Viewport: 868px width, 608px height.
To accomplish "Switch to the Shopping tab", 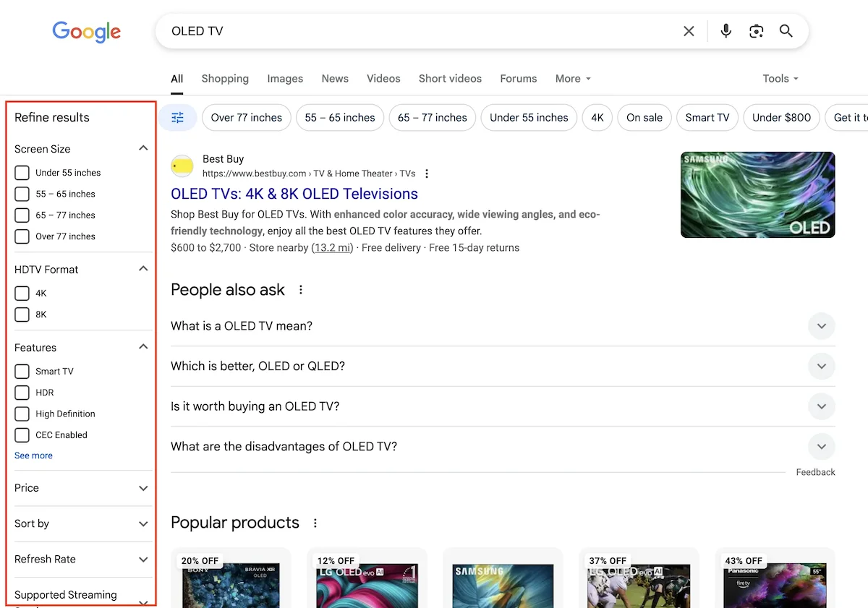I will tap(225, 79).
